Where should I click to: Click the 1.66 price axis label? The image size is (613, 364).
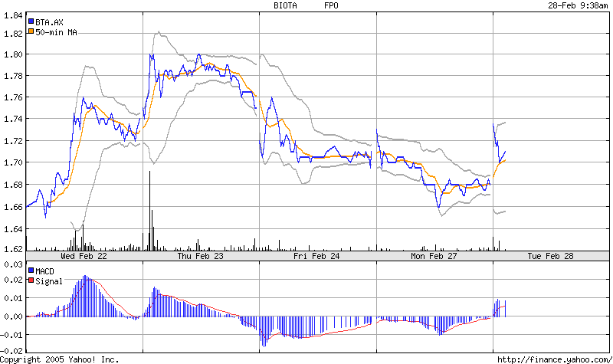(x=13, y=206)
